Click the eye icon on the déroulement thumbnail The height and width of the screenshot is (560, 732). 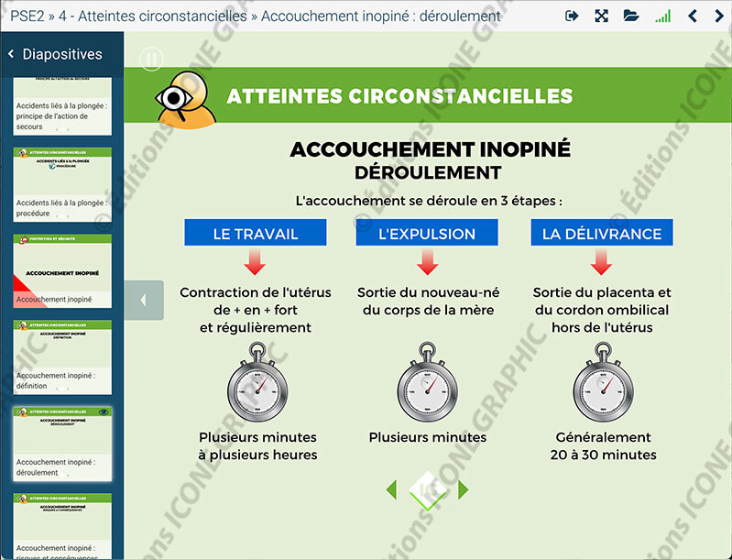104,412
